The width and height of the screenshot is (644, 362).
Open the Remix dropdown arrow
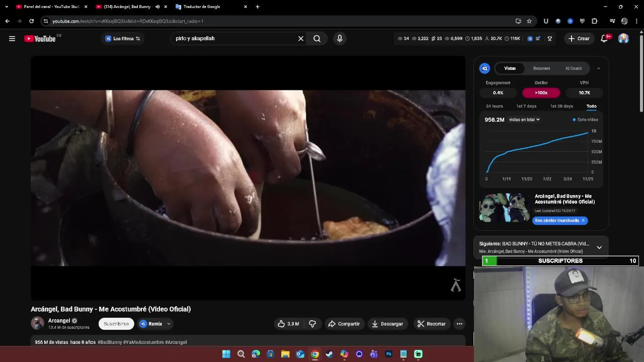coord(169,324)
